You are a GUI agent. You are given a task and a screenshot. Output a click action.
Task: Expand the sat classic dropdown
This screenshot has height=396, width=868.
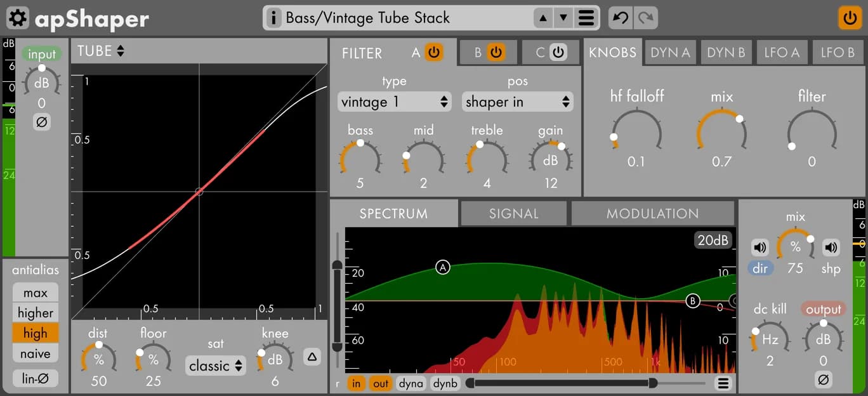point(216,366)
